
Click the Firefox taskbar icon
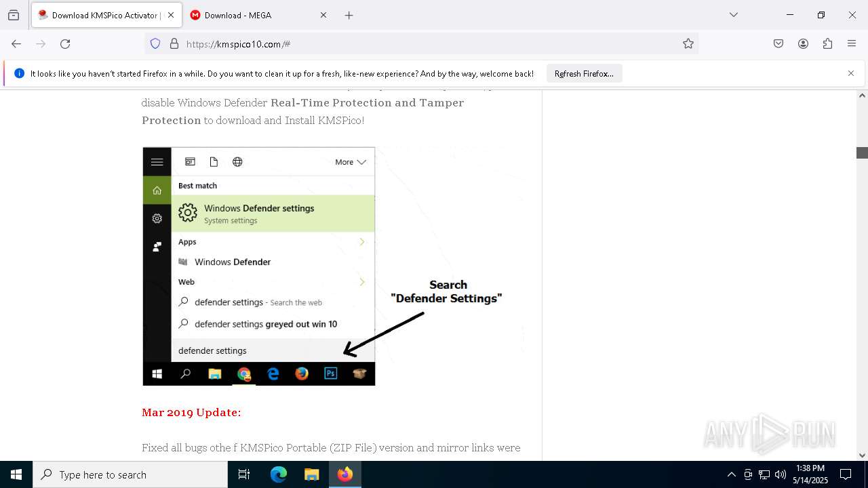[344, 474]
